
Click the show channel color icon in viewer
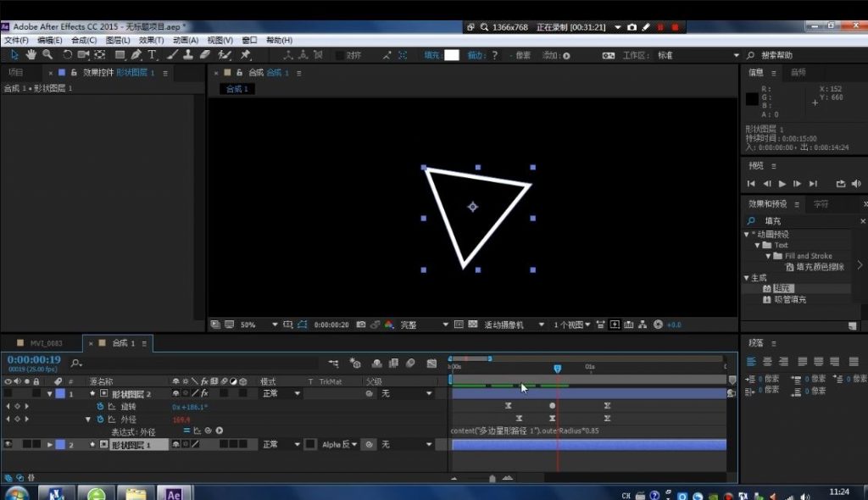[x=389, y=325]
